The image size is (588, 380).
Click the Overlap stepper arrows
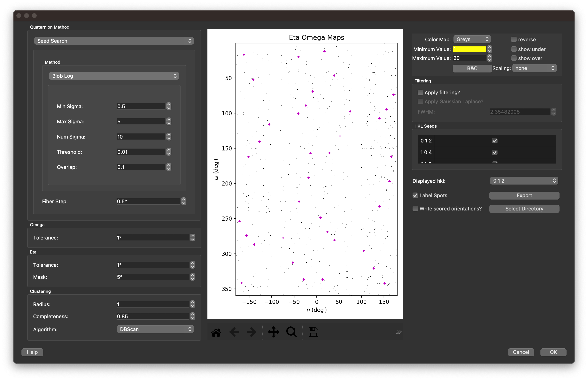pyautogui.click(x=169, y=167)
